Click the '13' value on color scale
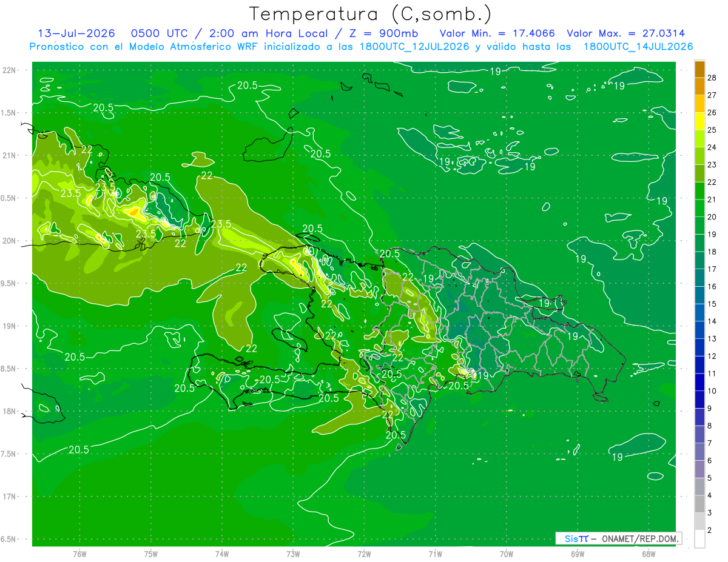The width and height of the screenshot is (728, 562). point(712,338)
